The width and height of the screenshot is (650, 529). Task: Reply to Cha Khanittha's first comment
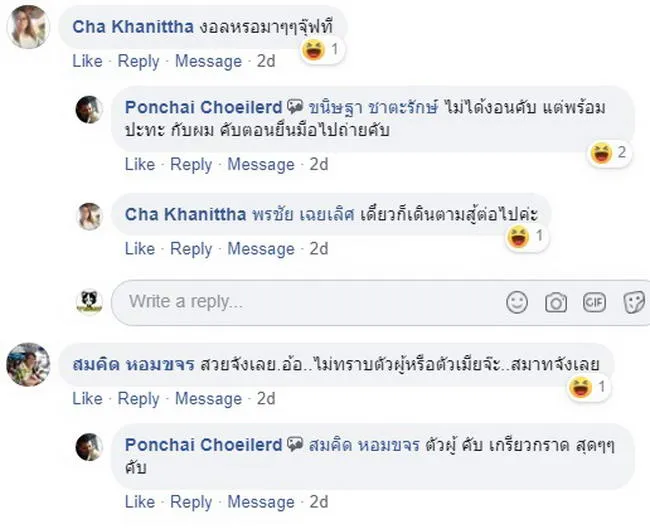pyautogui.click(x=138, y=61)
